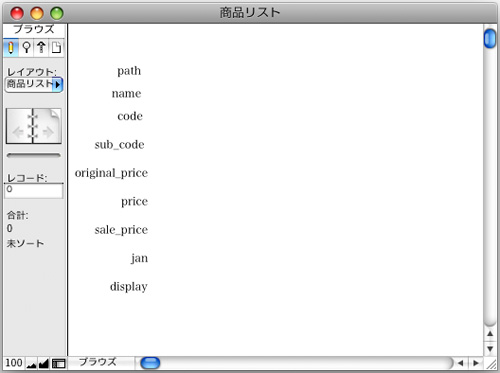Click the zoom in mountain icon
The image size is (500, 373).
44,364
